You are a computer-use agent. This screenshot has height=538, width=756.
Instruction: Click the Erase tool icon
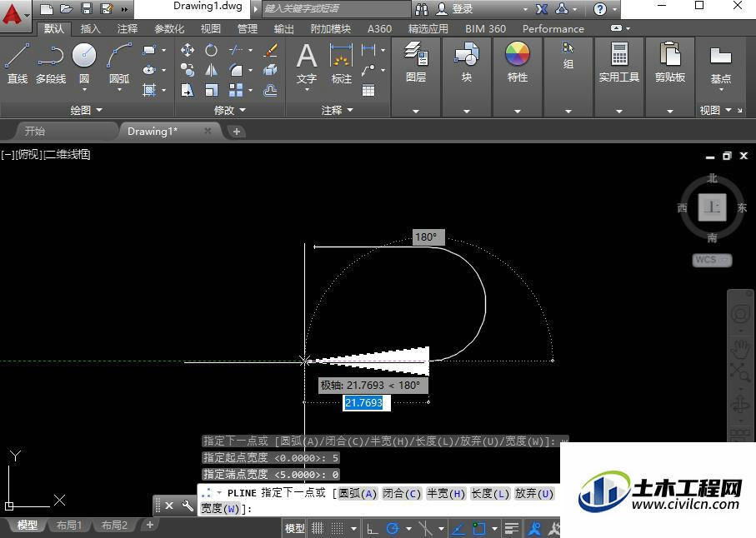[271, 50]
